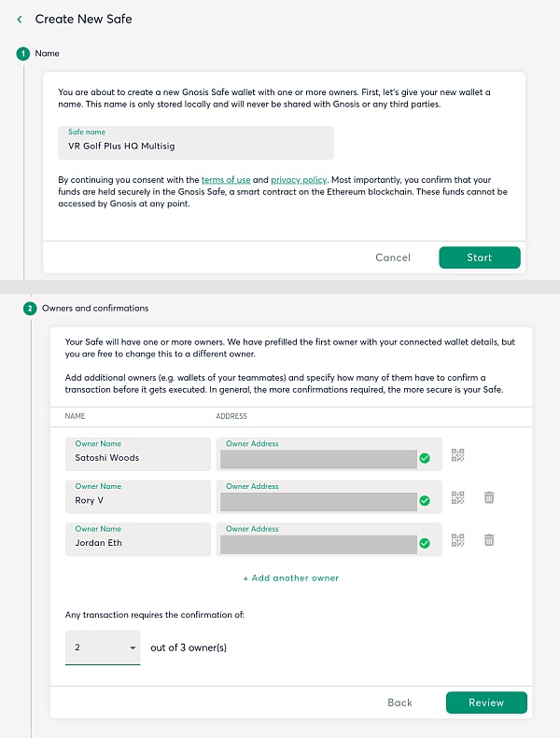The height and width of the screenshot is (738, 560).
Task: Remove the Jordan Eth owner row
Action: point(489,539)
